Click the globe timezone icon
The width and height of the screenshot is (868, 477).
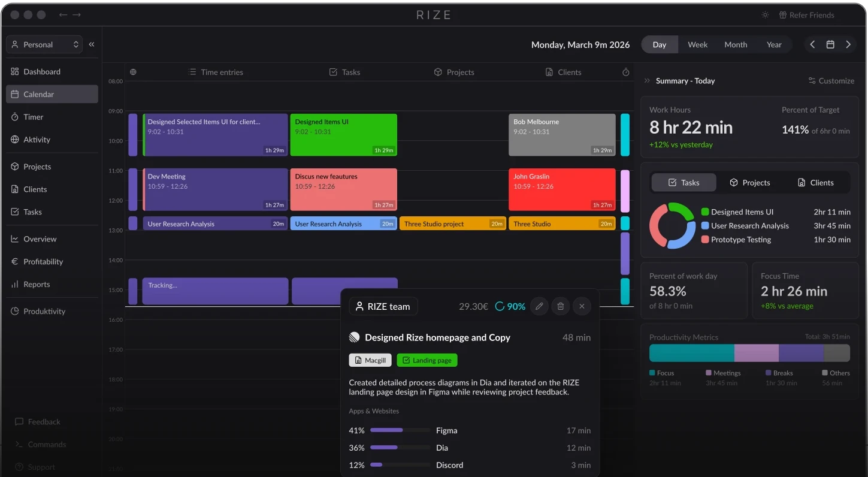click(133, 72)
